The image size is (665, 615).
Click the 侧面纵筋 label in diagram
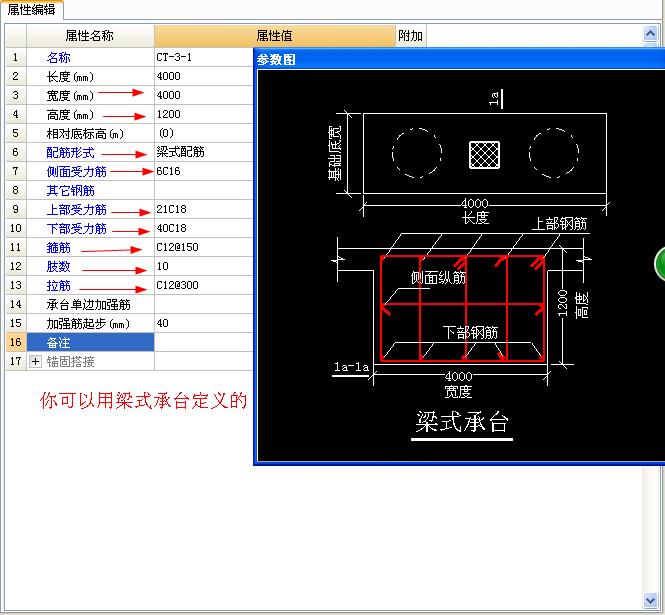pos(438,278)
